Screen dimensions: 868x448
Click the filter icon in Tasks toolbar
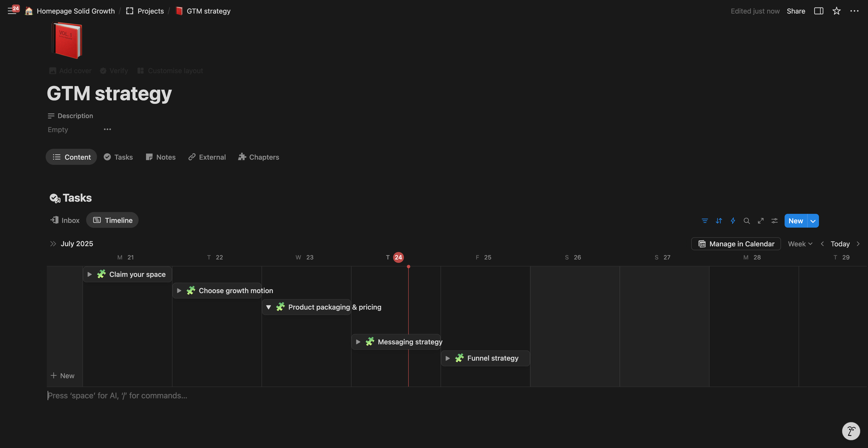705,221
